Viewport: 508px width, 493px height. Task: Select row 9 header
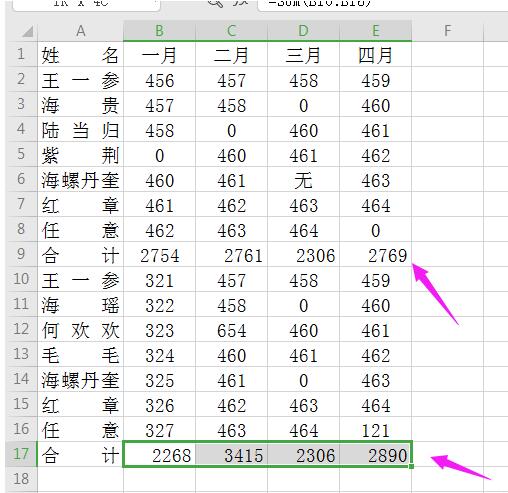click(21, 254)
